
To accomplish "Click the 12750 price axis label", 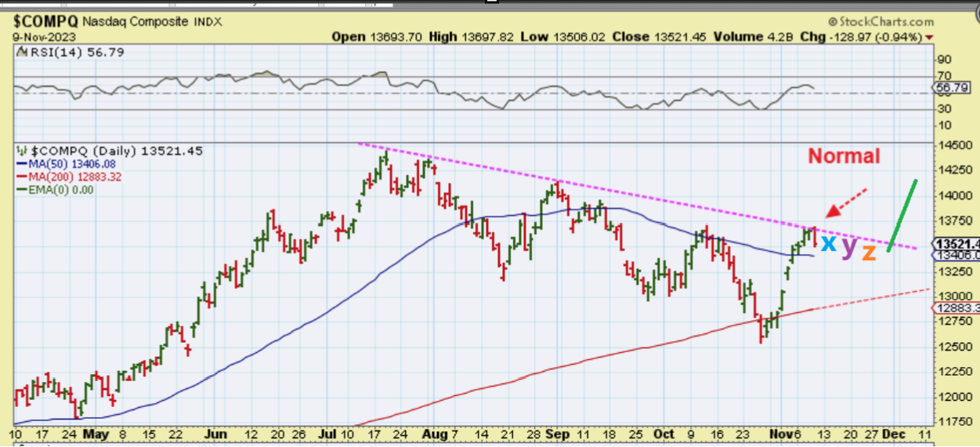I will click(954, 321).
